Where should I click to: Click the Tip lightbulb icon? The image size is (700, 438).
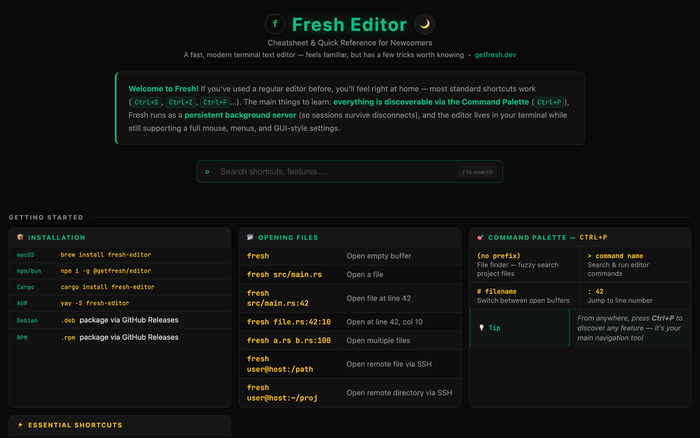point(481,328)
